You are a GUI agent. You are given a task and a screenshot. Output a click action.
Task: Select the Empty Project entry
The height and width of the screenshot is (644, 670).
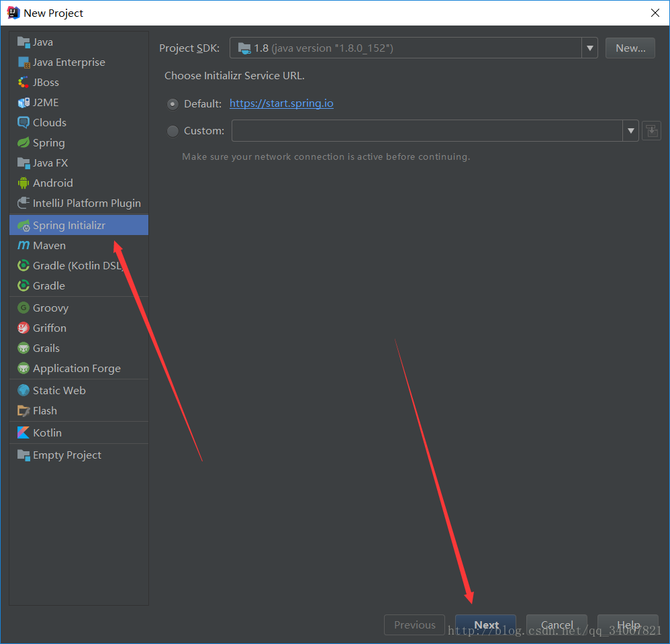tap(79, 455)
